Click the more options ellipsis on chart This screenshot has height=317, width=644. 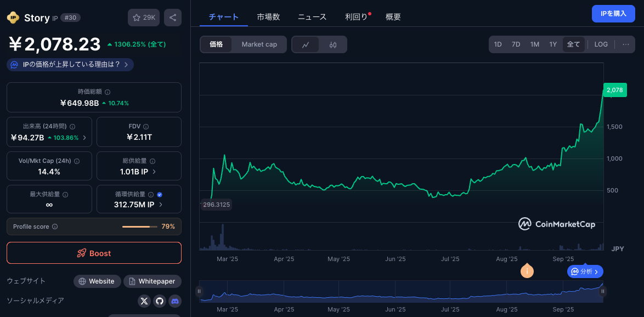tap(626, 44)
